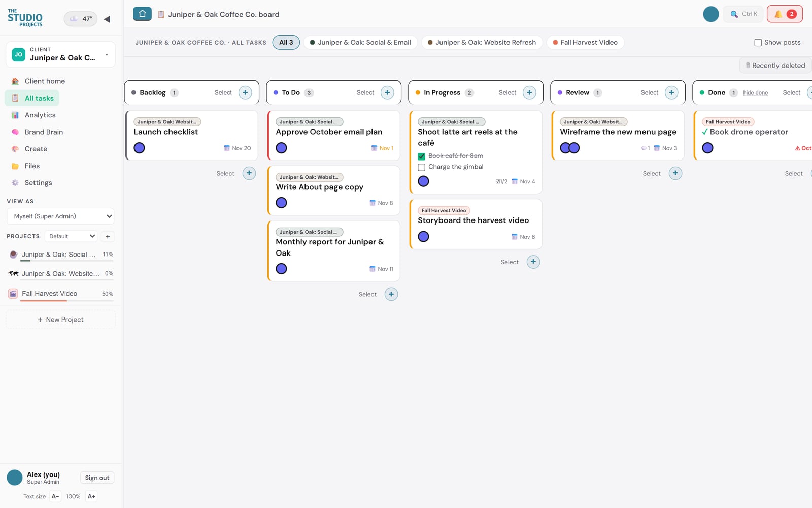
Task: Open the weather widget showing 47°
Action: click(81, 19)
